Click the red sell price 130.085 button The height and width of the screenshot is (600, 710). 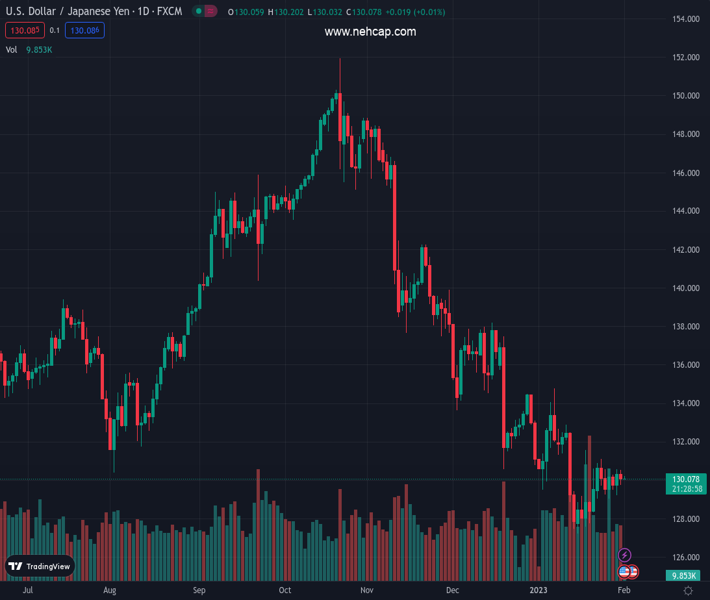[x=23, y=31]
